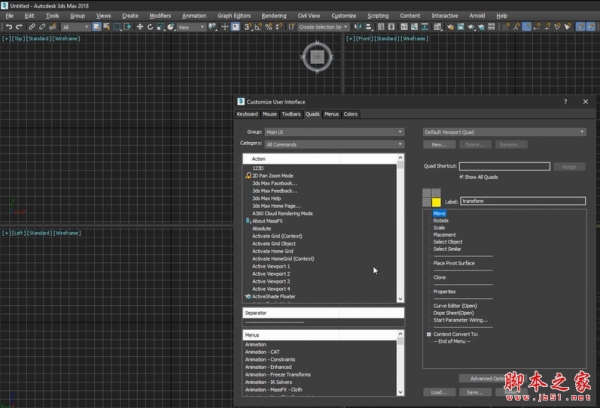Open Edit Named Selection Sets
Screen dimensions: 600x408
tap(292, 27)
